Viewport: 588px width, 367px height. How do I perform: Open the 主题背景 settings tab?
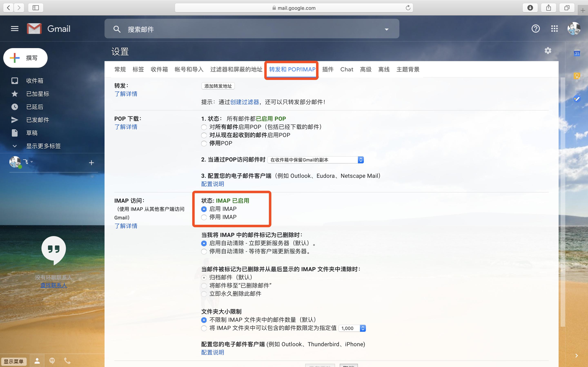pos(408,69)
